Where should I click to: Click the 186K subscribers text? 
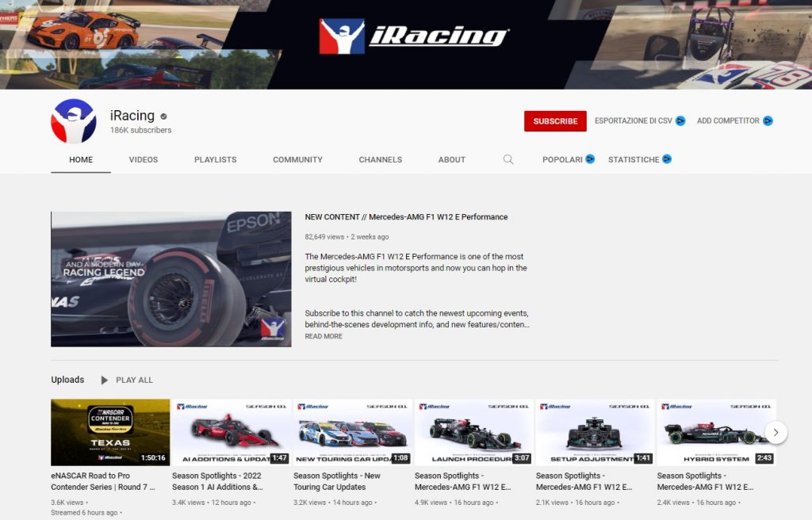pos(140,130)
